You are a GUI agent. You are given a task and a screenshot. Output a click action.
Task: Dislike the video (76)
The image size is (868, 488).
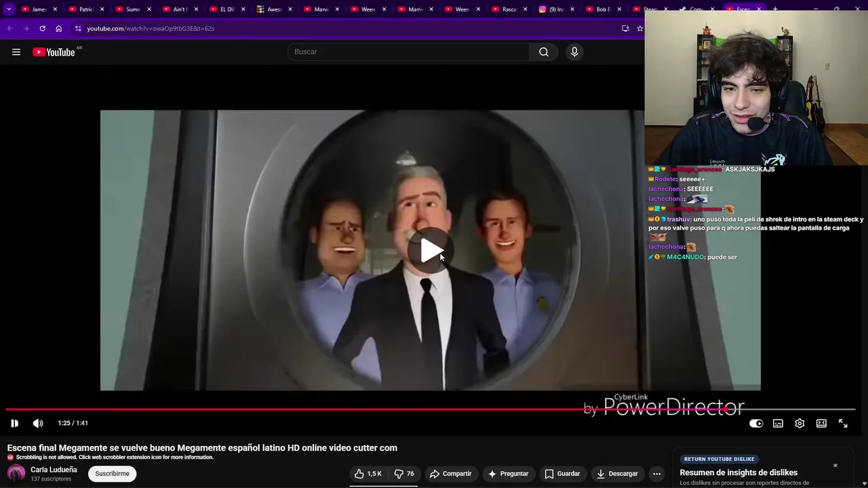[x=404, y=474]
